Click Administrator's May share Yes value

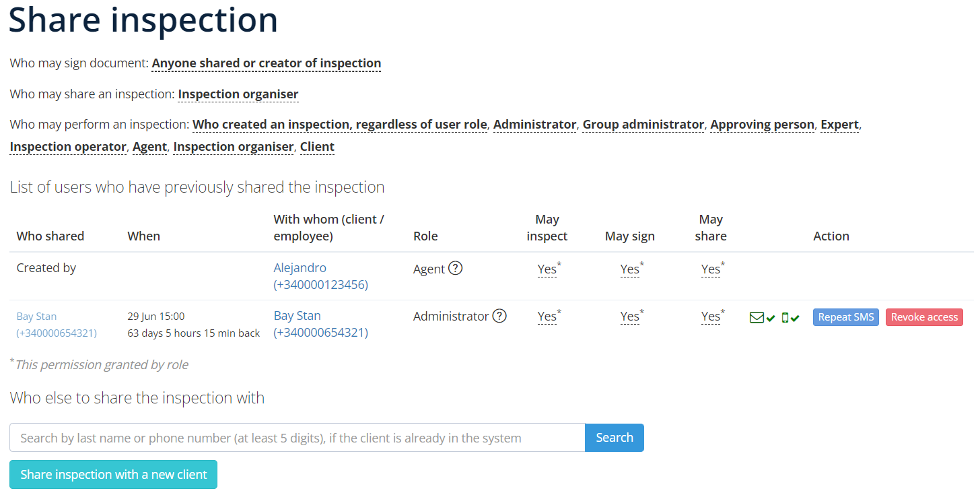pyautogui.click(x=711, y=317)
